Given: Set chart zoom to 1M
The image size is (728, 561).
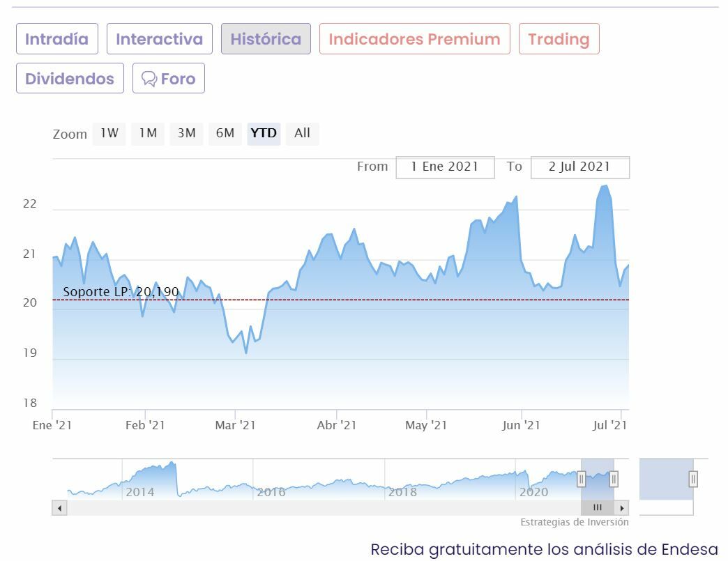Looking at the screenshot, I should [x=148, y=133].
